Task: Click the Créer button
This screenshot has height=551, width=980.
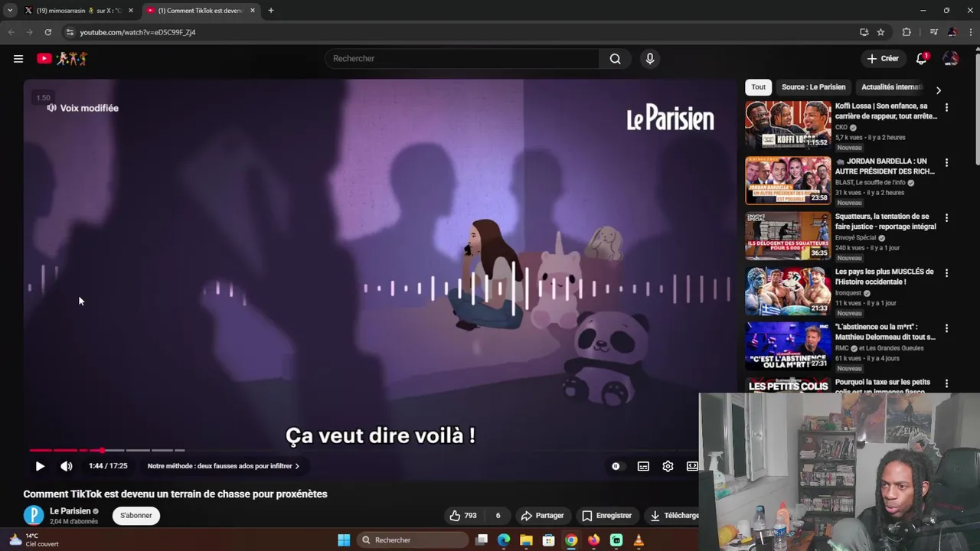Action: [x=883, y=59]
